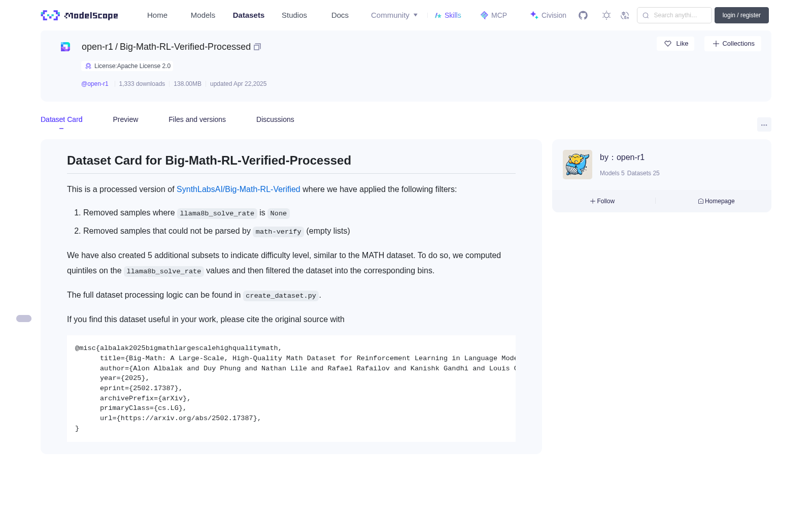Go to Civision
The width and height of the screenshot is (812, 508).
pos(548,15)
